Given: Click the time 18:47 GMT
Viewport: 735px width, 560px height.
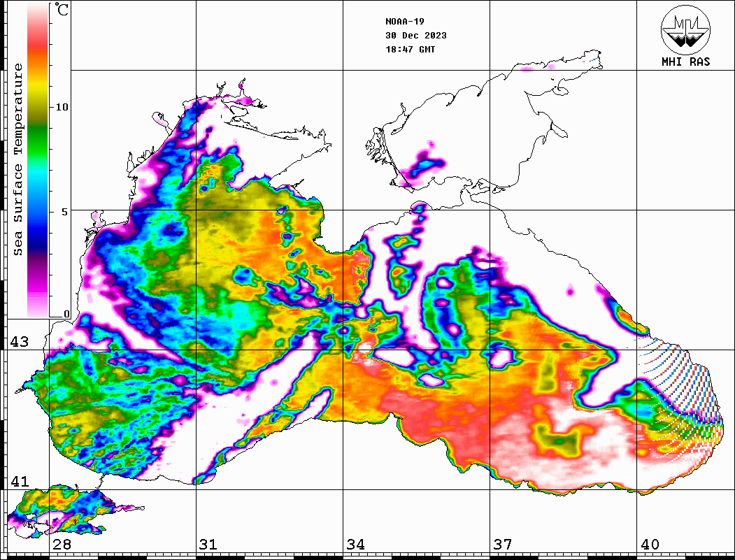Looking at the screenshot, I should [410, 49].
